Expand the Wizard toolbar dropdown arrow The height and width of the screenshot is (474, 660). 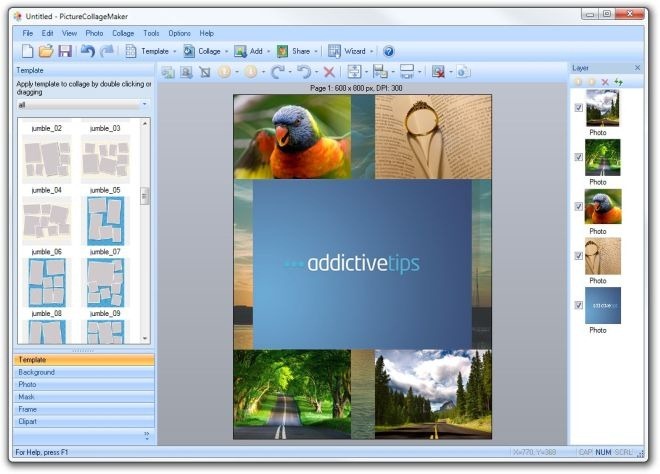coord(372,51)
